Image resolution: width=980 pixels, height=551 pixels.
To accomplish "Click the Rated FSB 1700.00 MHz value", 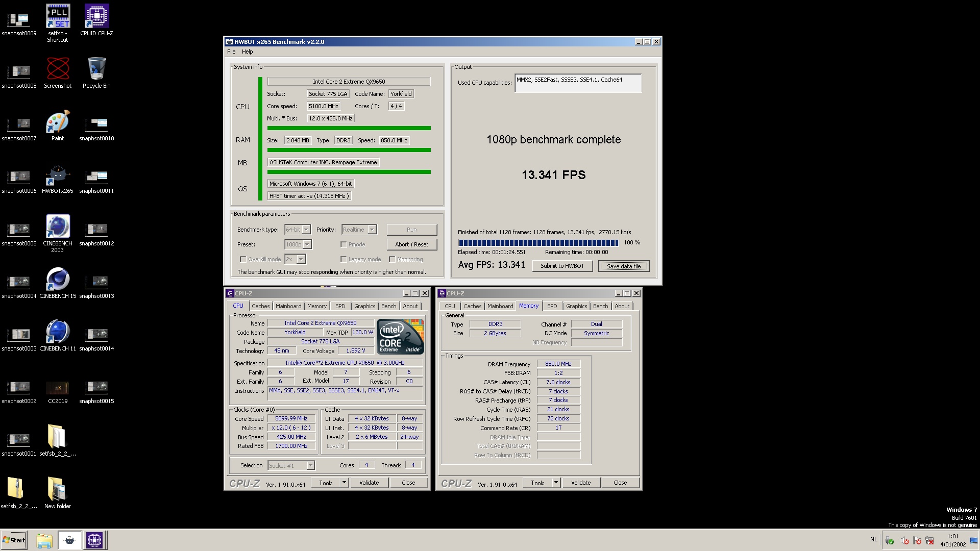I will coord(291,446).
